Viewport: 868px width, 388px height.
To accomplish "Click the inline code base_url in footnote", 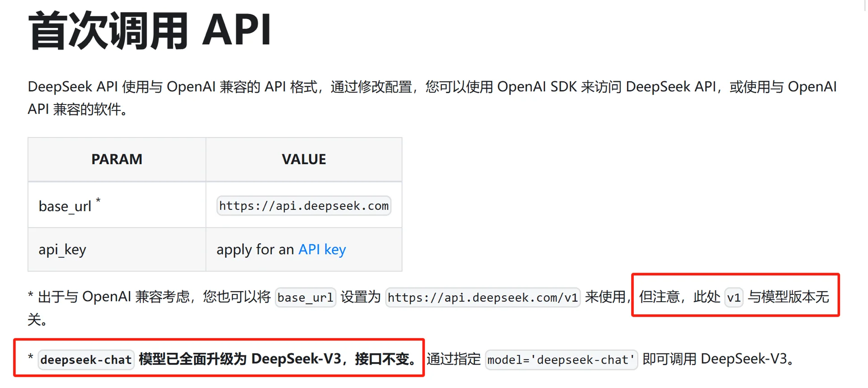I will coord(306,298).
